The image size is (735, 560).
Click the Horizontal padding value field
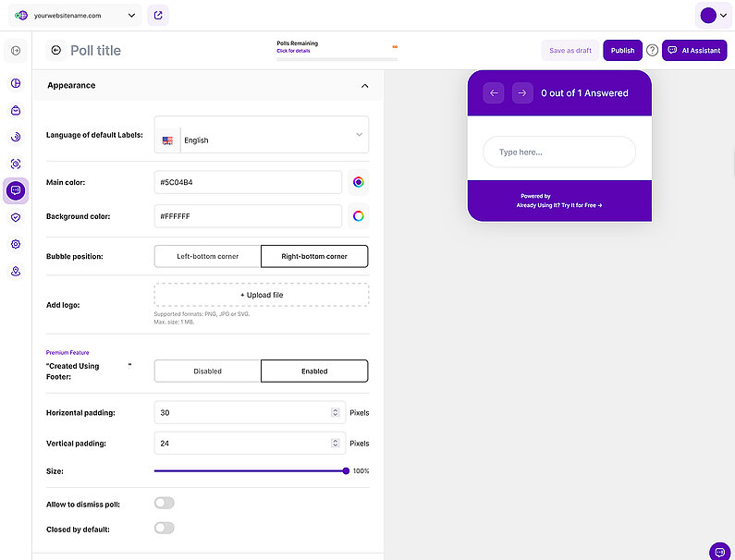pos(250,412)
